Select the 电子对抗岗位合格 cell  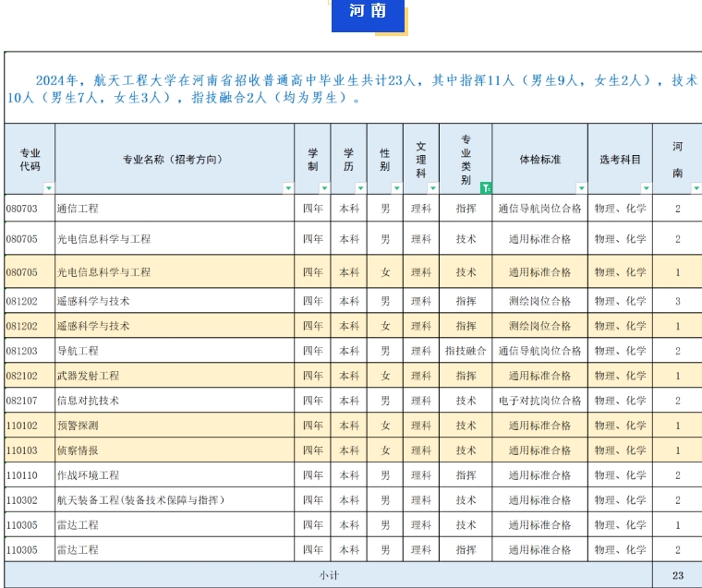click(539, 401)
